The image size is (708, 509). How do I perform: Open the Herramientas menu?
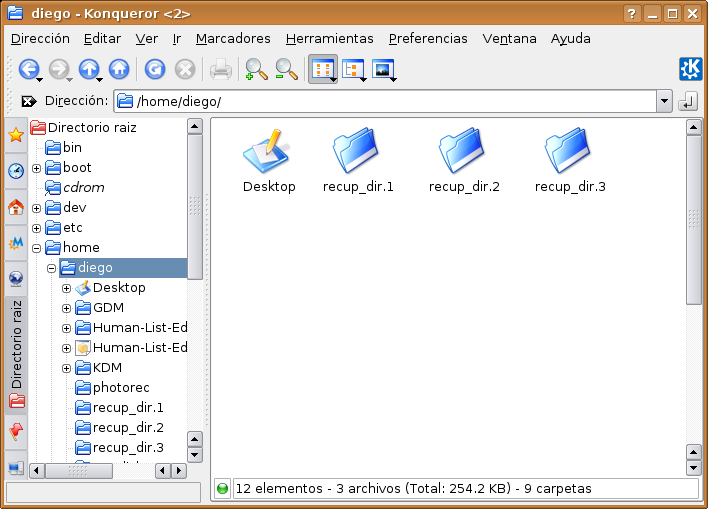(330, 39)
